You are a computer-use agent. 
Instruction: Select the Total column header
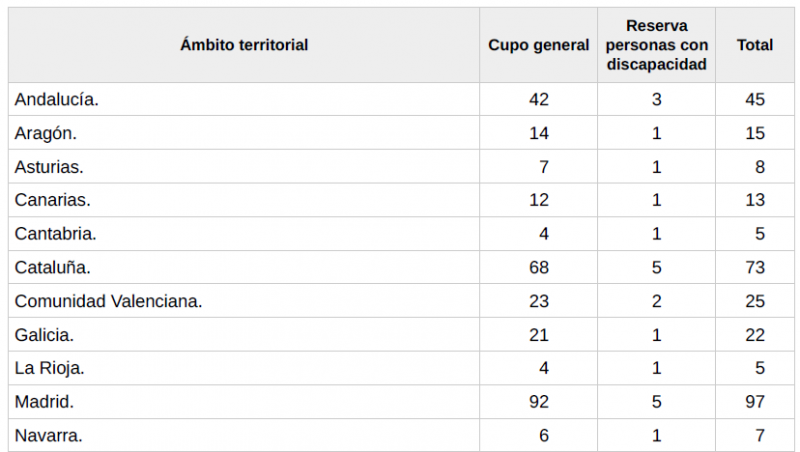[755, 45]
